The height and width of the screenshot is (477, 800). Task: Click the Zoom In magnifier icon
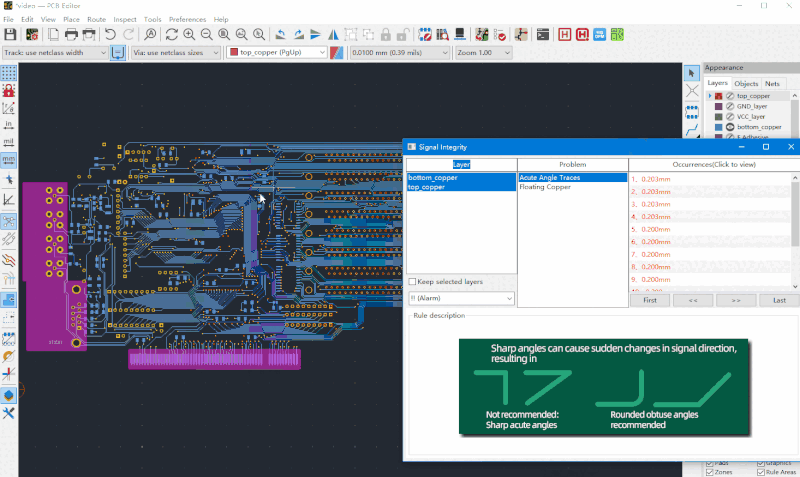[189, 34]
